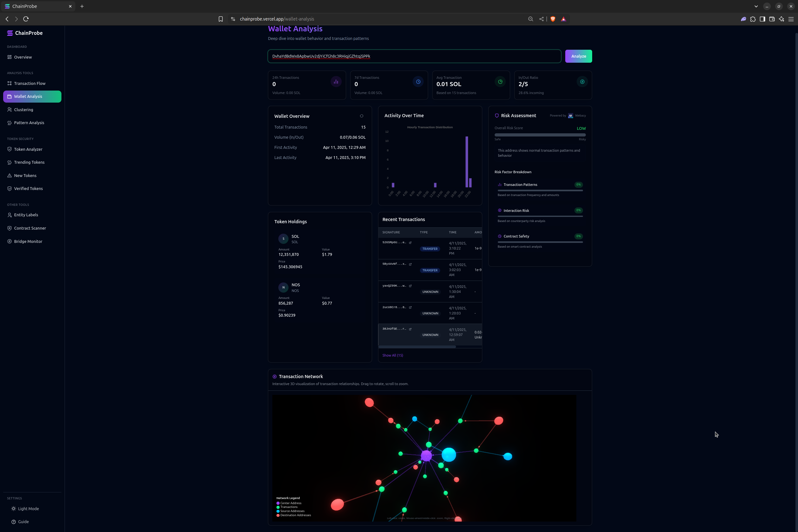Image resolution: width=798 pixels, height=532 pixels.
Task: Click the horizontal scrollbar in Recent Transactions
Action: 417,347
